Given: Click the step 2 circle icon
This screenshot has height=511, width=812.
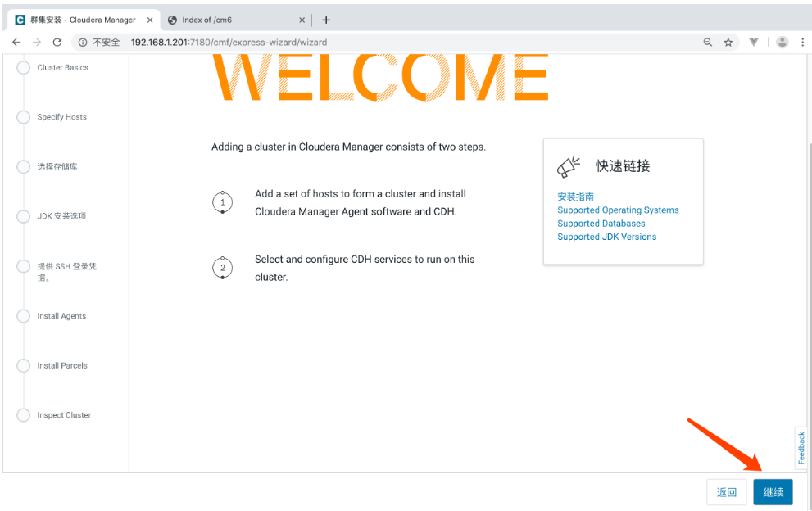Looking at the screenshot, I should pos(223,268).
